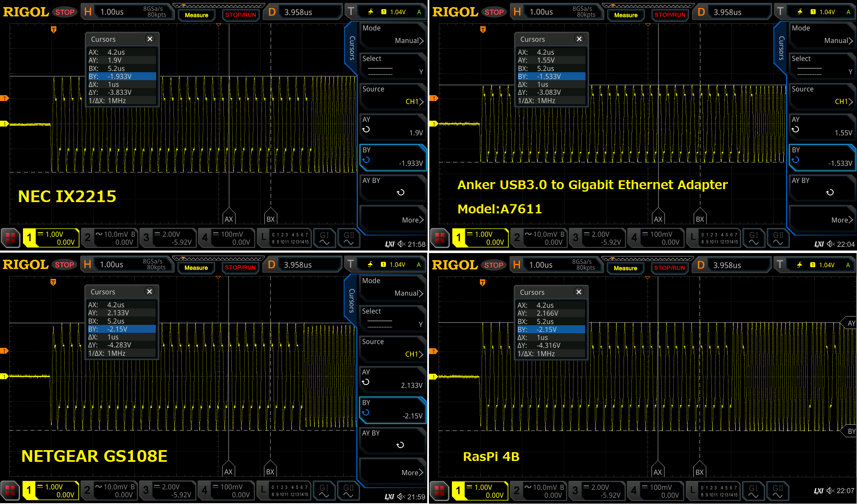Select the BX cursor marker in NETGEAR panel
The width and height of the screenshot is (857, 504).
point(270,470)
